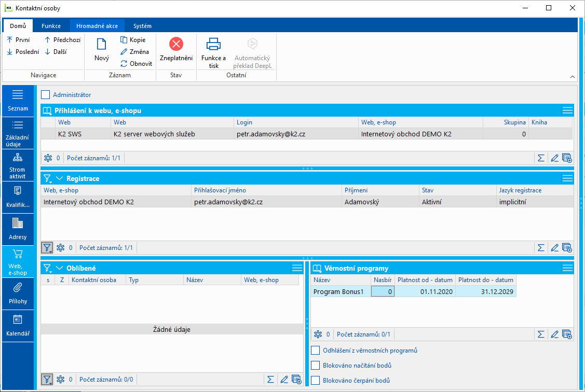Open Funkce a tisk printer icon

pos(213,44)
